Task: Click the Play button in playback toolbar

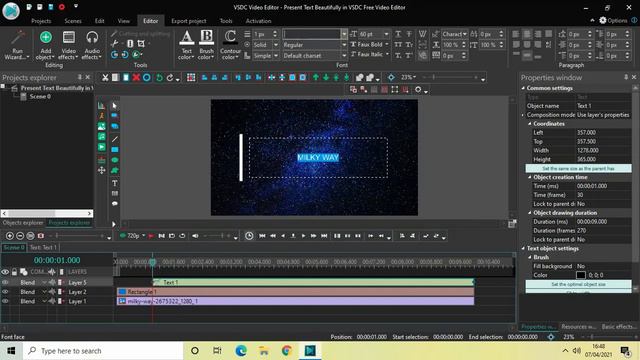Action: (x=303, y=236)
